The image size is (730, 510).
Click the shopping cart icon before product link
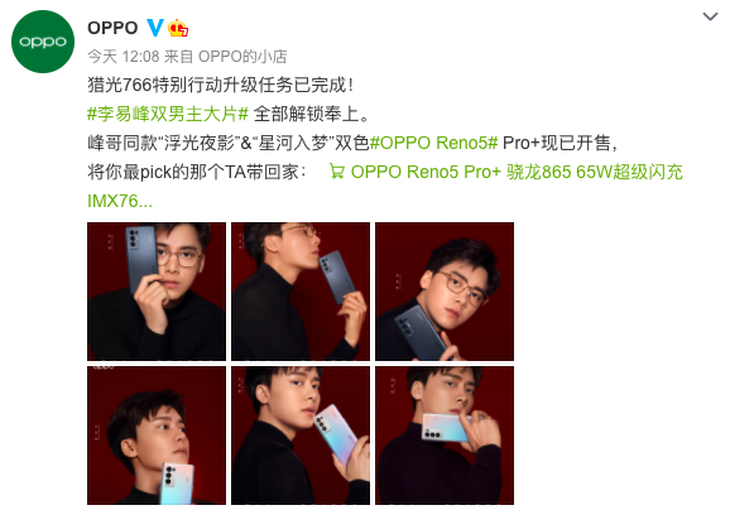[337, 171]
